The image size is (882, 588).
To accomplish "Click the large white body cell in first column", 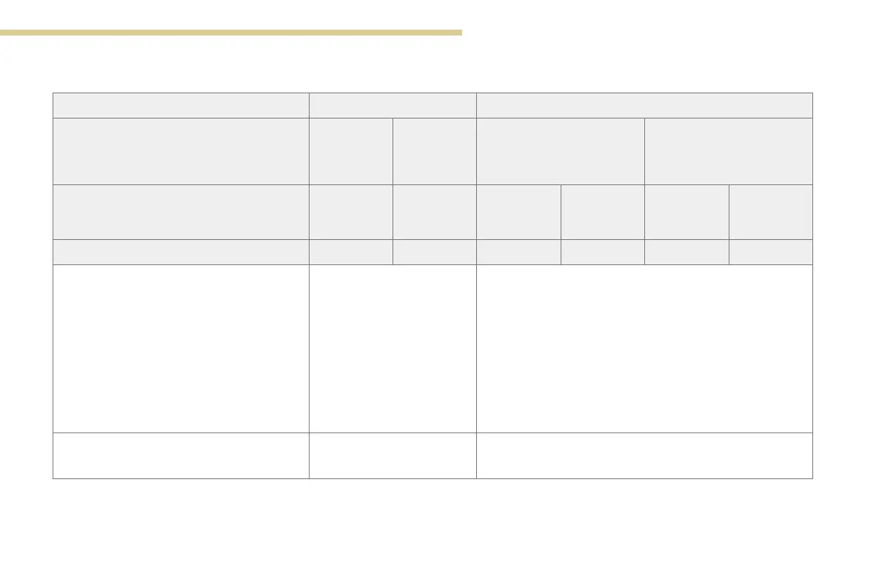I will click(x=181, y=348).
